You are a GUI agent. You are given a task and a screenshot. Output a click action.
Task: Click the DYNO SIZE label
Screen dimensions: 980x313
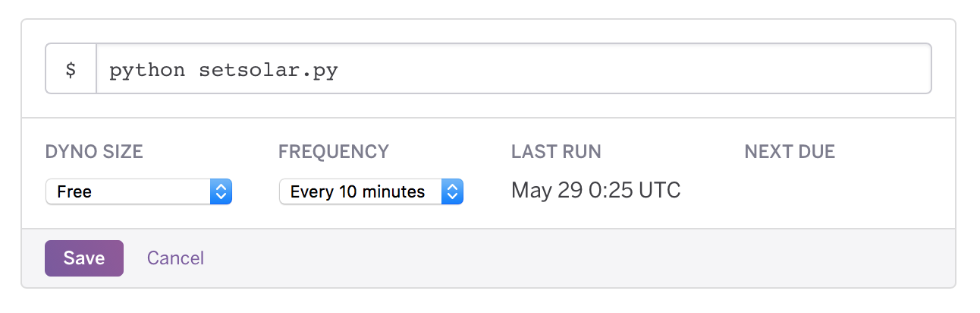coord(94,152)
